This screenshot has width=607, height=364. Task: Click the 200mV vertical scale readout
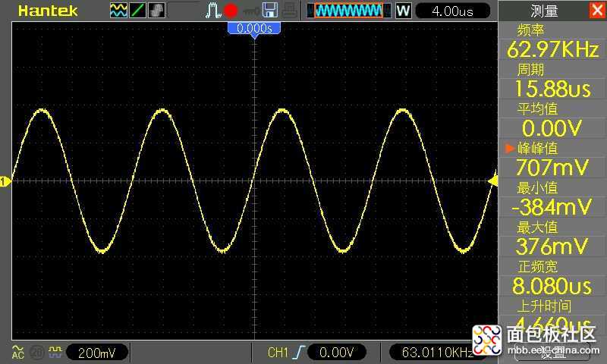(x=97, y=353)
